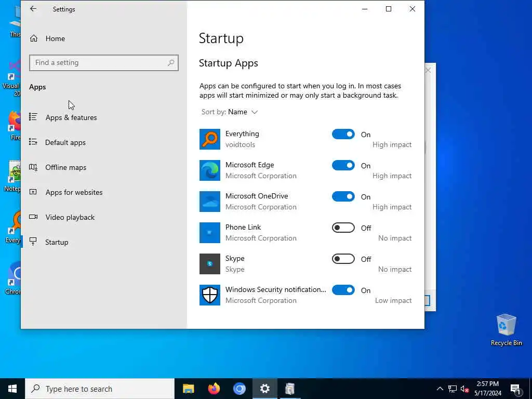
Task: Click the Phone Link entry name text
Action: point(243,228)
